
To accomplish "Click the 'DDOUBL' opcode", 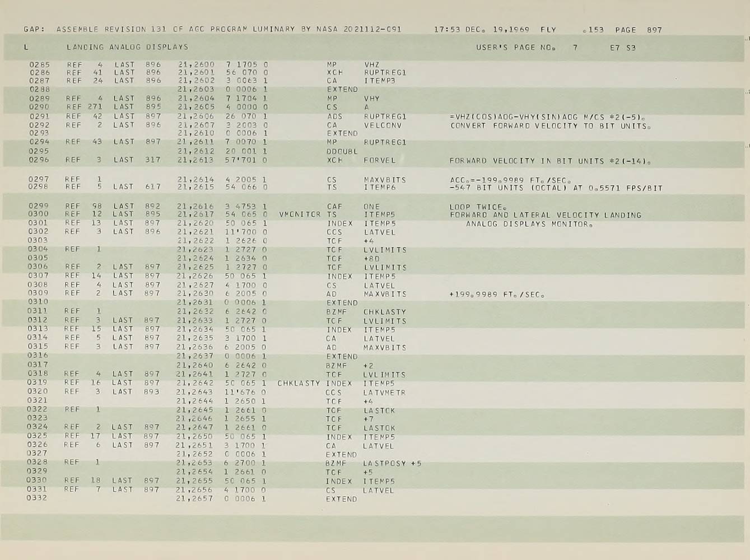I will (x=342, y=151).
